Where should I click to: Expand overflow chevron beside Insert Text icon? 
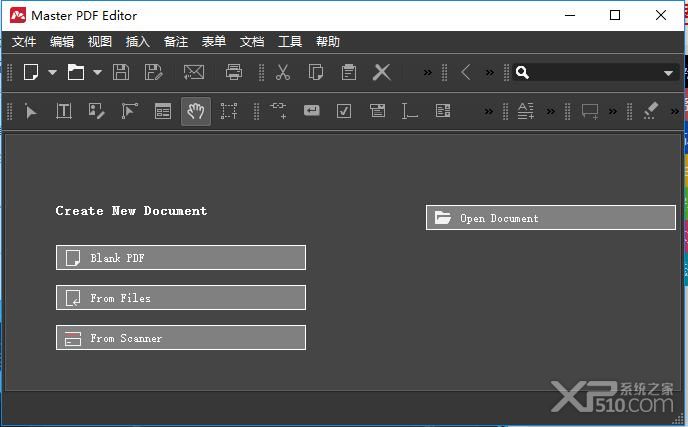550,111
